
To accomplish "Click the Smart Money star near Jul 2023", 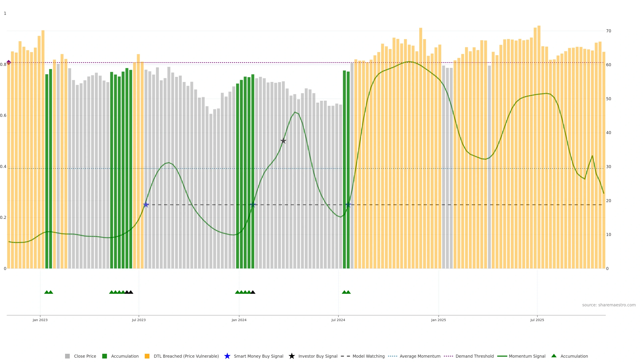I will point(146,205).
